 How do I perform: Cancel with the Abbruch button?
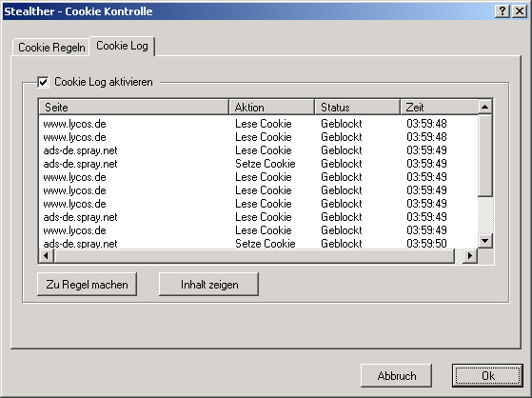click(x=396, y=375)
